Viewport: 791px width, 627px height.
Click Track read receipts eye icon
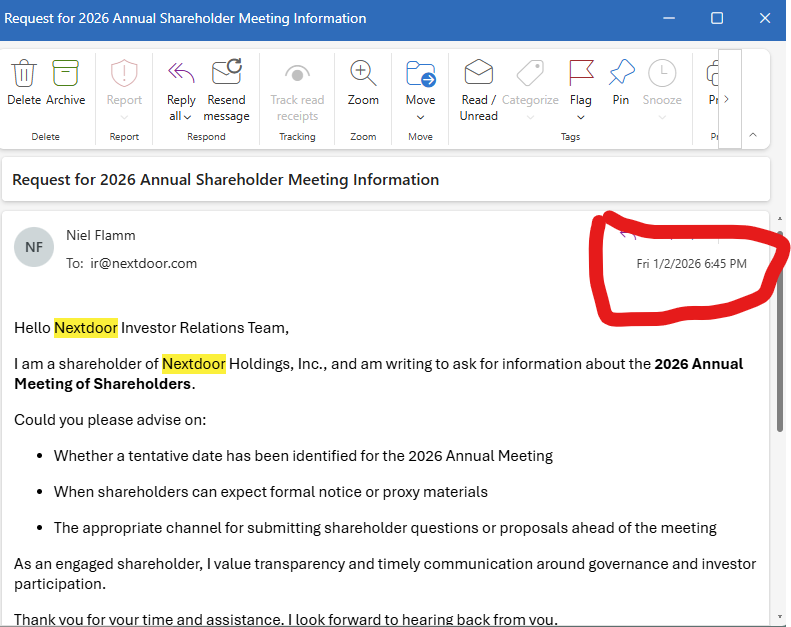click(x=297, y=74)
